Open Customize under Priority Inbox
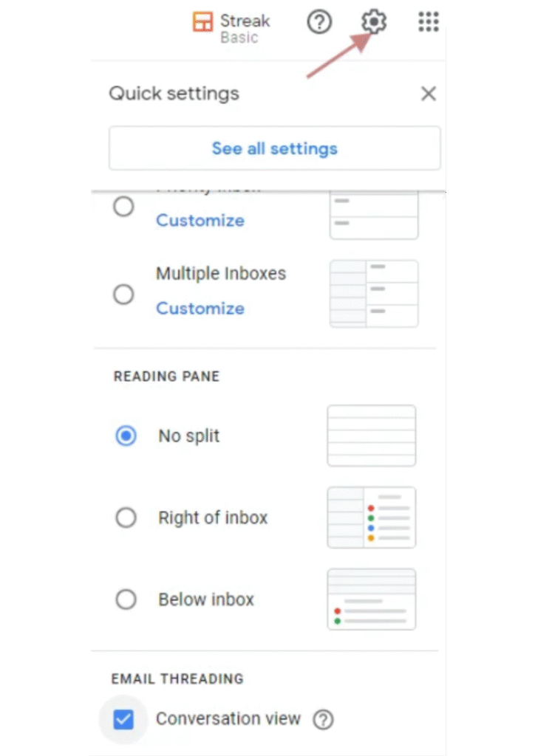535x756 pixels. coord(200,220)
